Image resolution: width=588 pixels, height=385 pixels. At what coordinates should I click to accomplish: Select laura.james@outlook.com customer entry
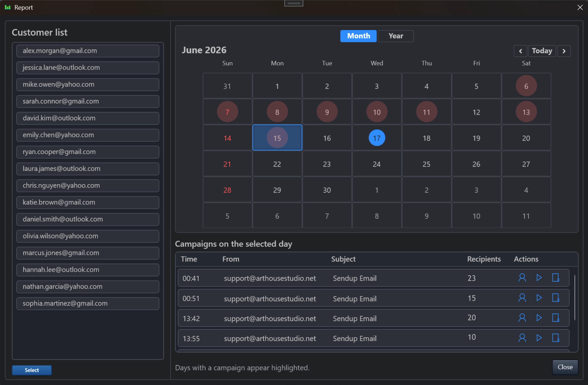click(88, 169)
